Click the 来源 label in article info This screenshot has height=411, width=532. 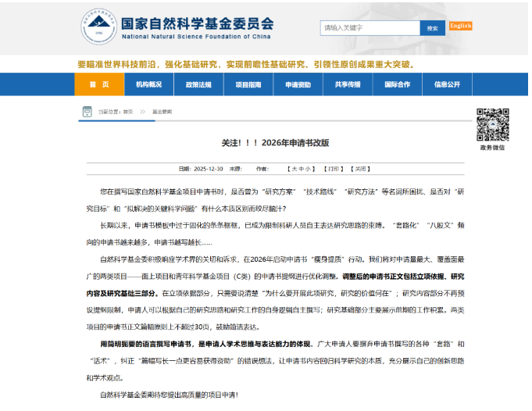click(x=235, y=169)
